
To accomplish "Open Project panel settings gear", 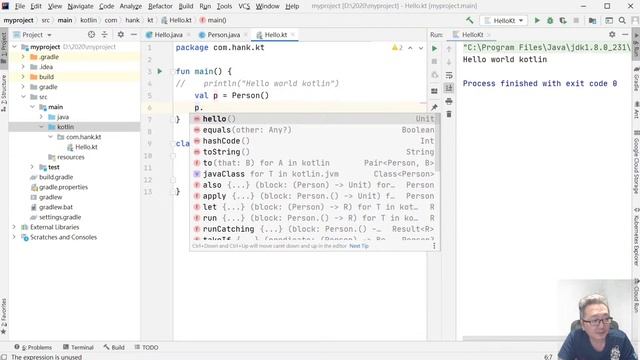I will [x=120, y=35].
